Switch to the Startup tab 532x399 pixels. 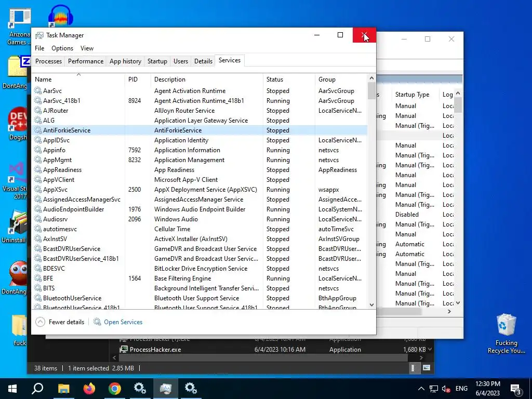157,61
